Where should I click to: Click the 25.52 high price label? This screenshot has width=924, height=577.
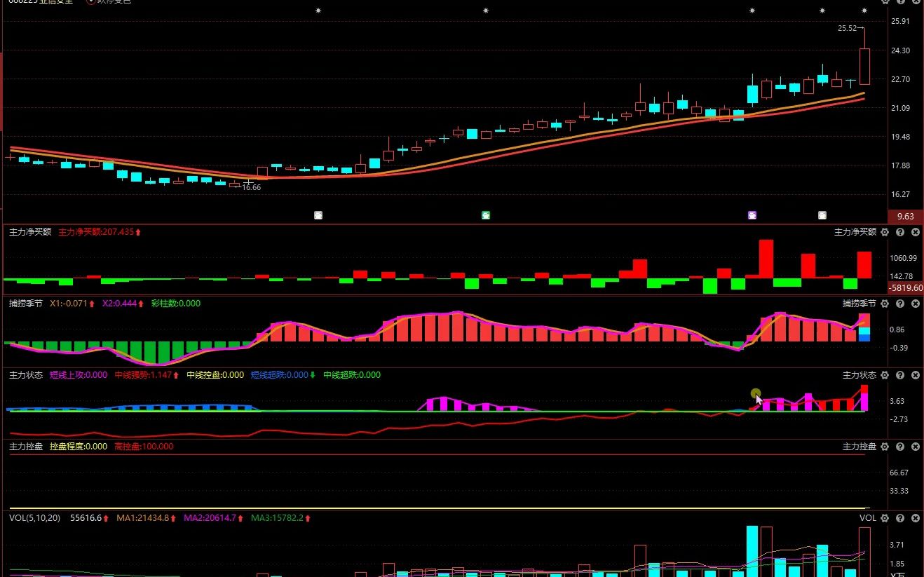click(x=847, y=29)
